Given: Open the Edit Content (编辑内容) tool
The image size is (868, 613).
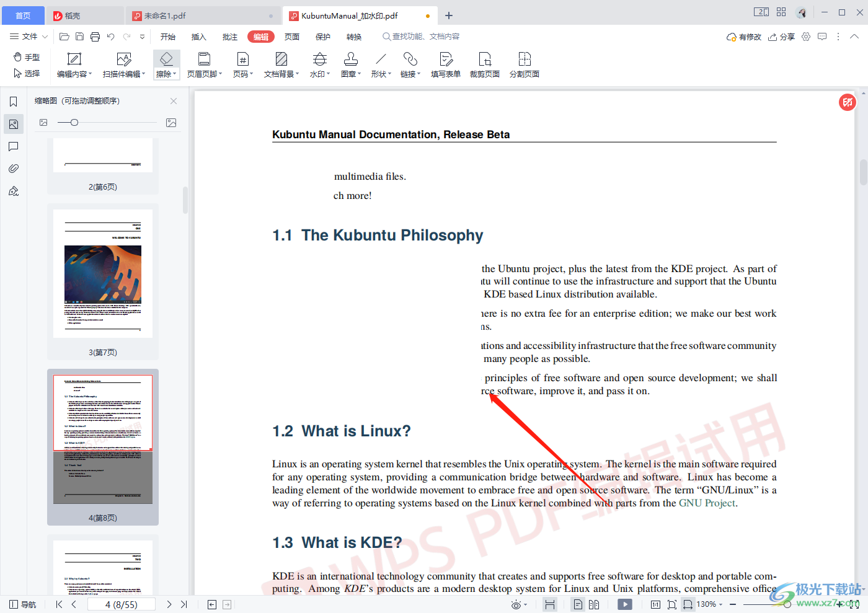Looking at the screenshot, I should pos(74,65).
